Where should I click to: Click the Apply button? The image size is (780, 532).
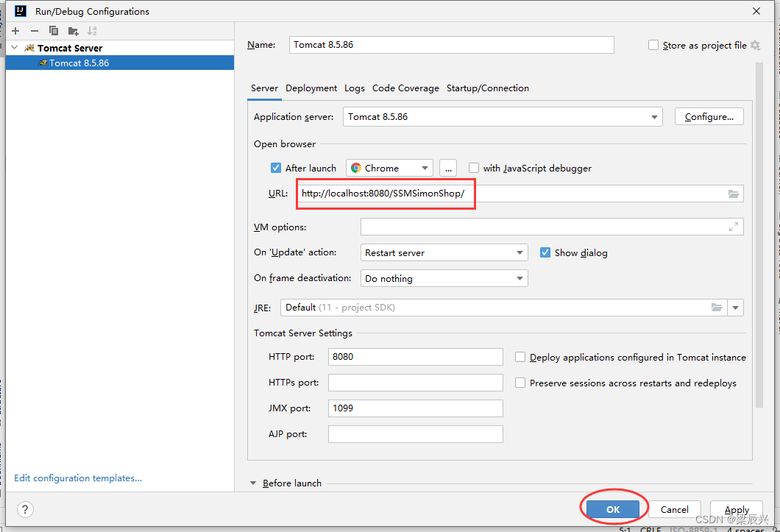point(737,509)
